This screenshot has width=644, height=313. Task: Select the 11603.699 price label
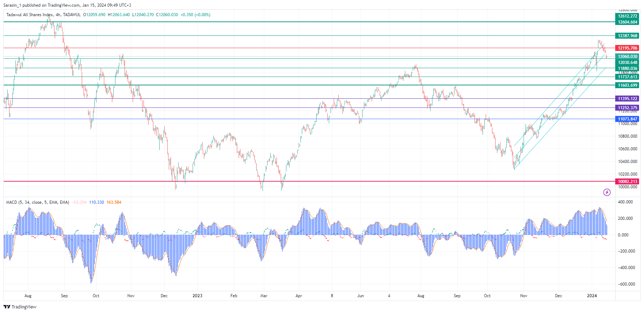point(628,85)
